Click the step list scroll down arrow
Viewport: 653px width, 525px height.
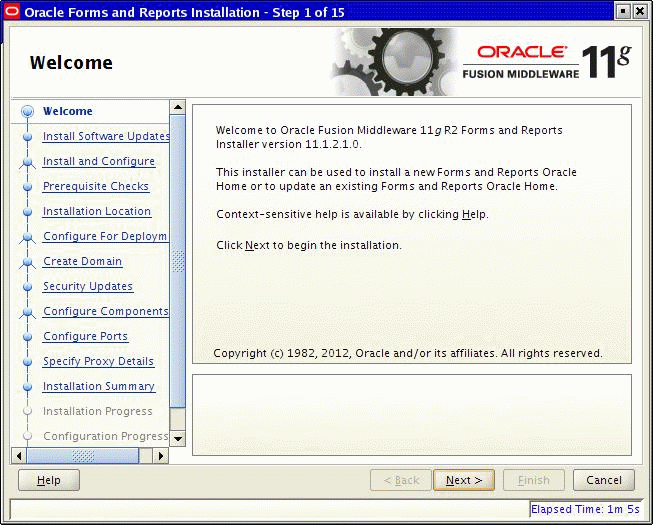click(x=178, y=438)
